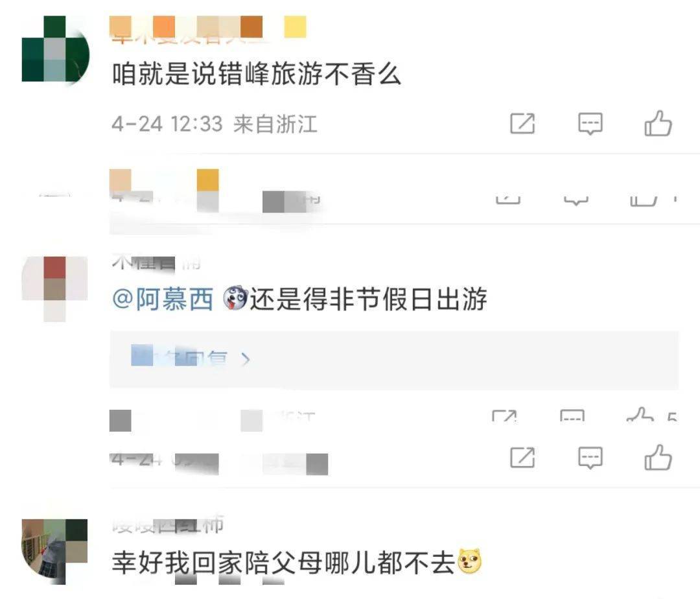Select comment 还是得非节假日出游
700x599 pixels.
[368, 299]
